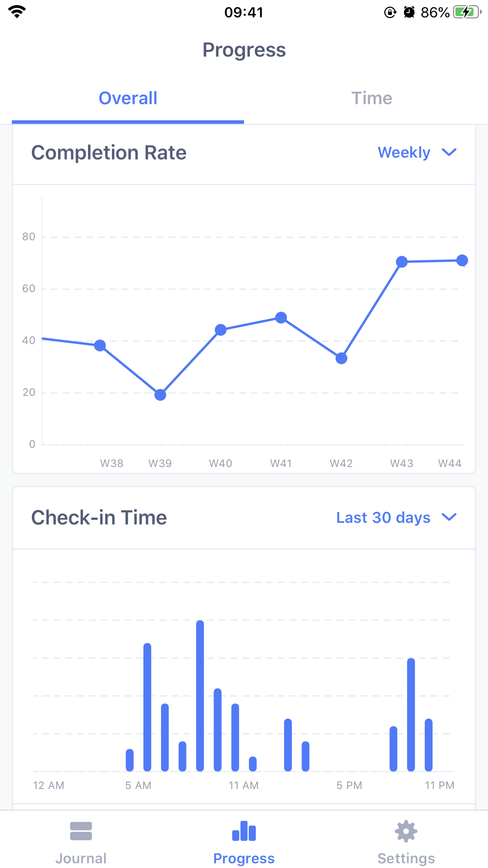The width and height of the screenshot is (488, 868).
Task: Select the W43 data point on the chart
Action: point(402,261)
